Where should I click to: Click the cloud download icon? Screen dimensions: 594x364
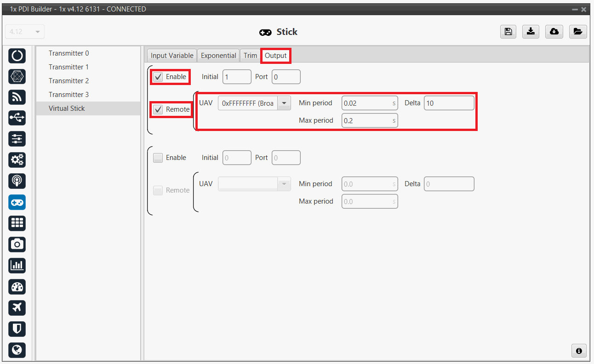click(x=554, y=32)
